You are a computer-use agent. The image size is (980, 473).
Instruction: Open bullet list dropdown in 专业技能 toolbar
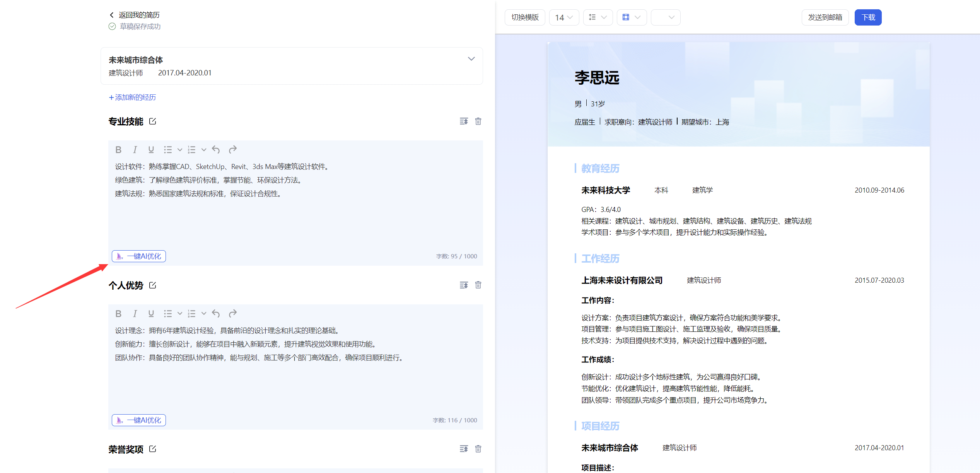pyautogui.click(x=179, y=150)
